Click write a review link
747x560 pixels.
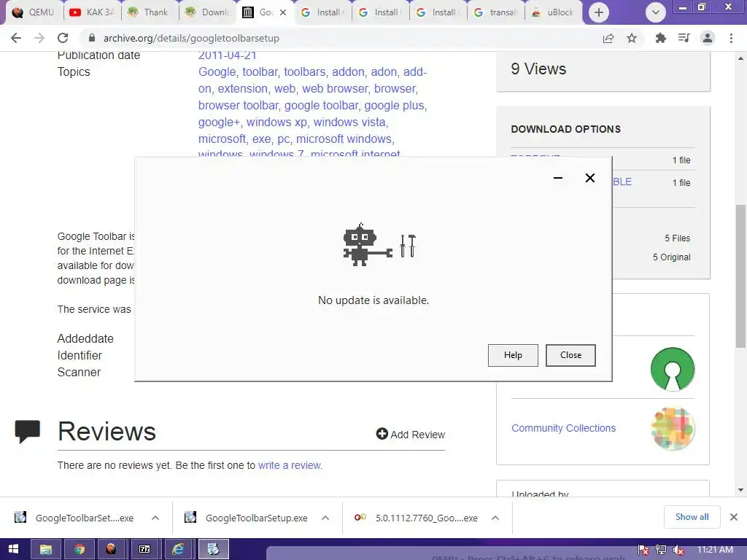tap(290, 465)
